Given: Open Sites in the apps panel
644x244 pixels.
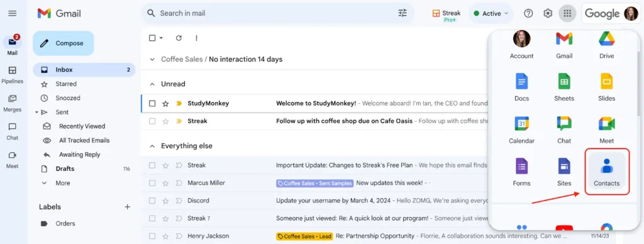Looking at the screenshot, I should coord(564,172).
